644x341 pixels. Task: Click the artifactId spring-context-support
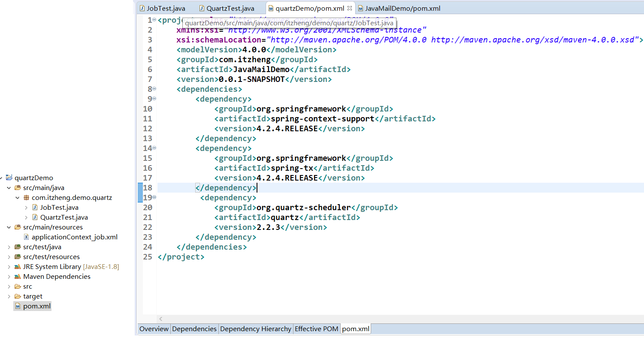tap(323, 119)
